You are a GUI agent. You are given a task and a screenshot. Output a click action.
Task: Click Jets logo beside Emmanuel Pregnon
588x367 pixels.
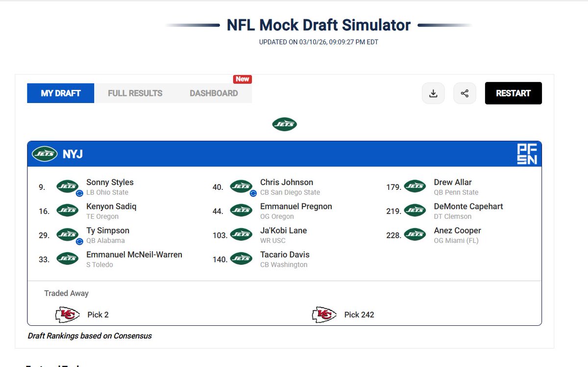coord(241,210)
